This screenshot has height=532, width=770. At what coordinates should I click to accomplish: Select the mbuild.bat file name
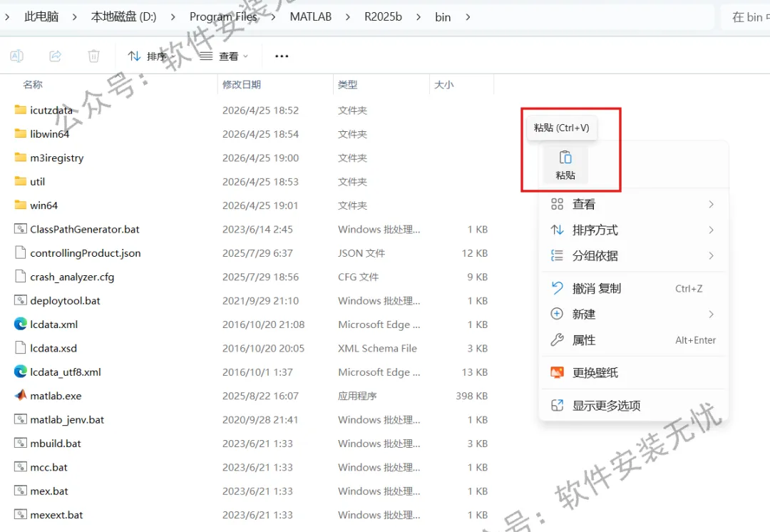56,444
